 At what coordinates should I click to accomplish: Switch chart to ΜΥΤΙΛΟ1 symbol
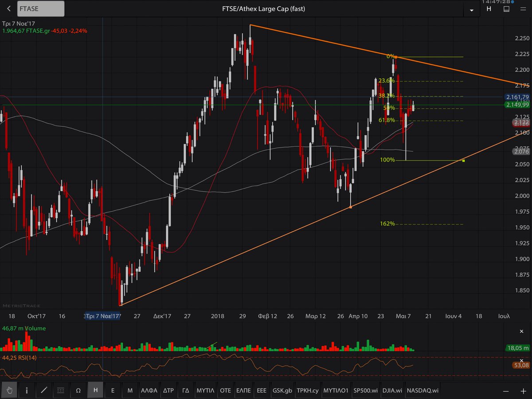(x=336, y=390)
